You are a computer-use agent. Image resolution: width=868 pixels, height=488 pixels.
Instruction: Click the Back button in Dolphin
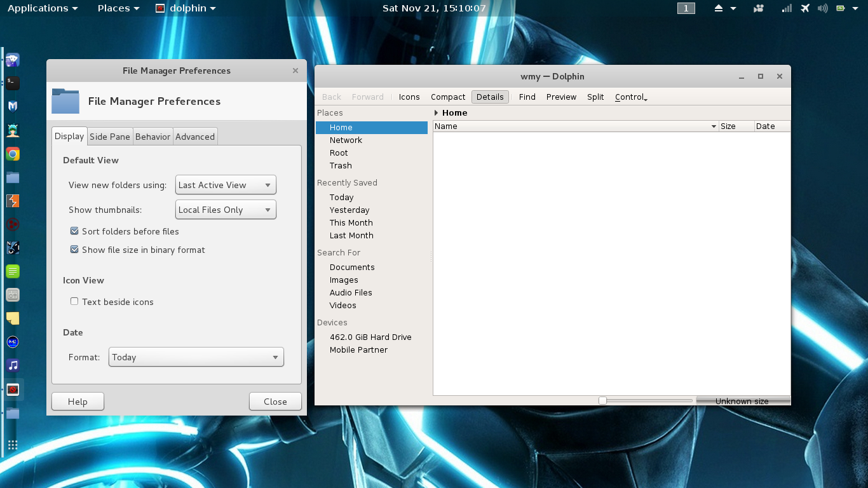tap(332, 97)
